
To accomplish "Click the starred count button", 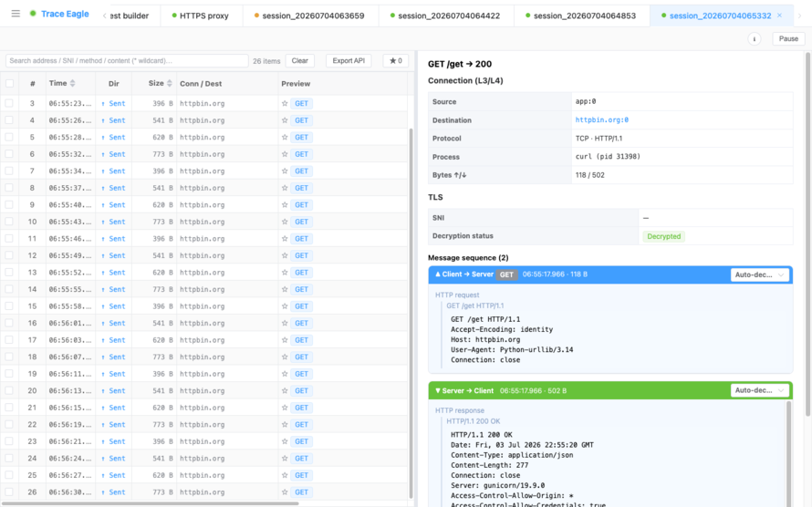I will pos(396,61).
